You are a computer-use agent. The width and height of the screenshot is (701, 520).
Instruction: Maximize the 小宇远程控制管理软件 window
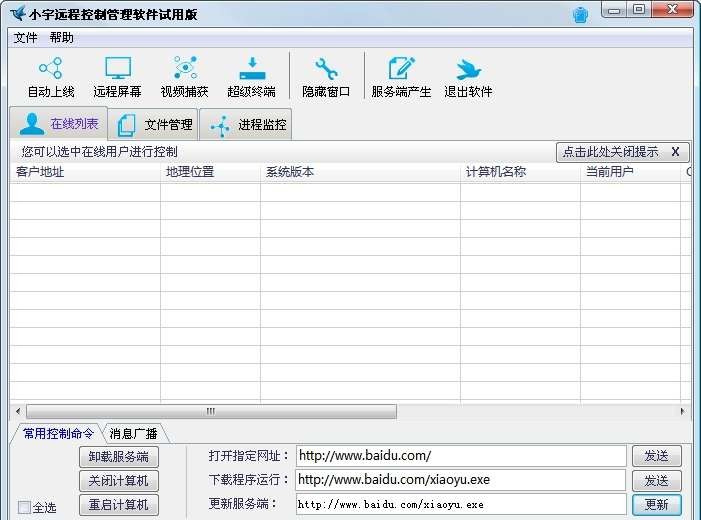click(640, 9)
